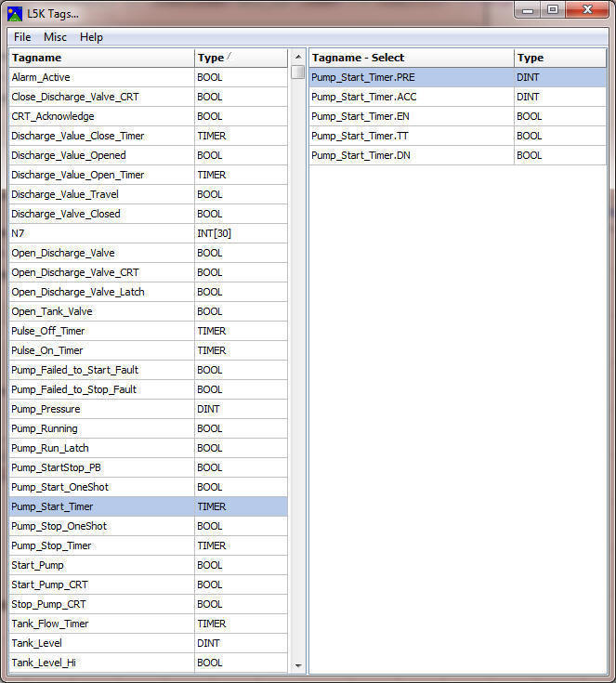Screen dimensions: 616x683
Task: Click the highlighted Pump_Start_Timer tag
Action: 148,506
